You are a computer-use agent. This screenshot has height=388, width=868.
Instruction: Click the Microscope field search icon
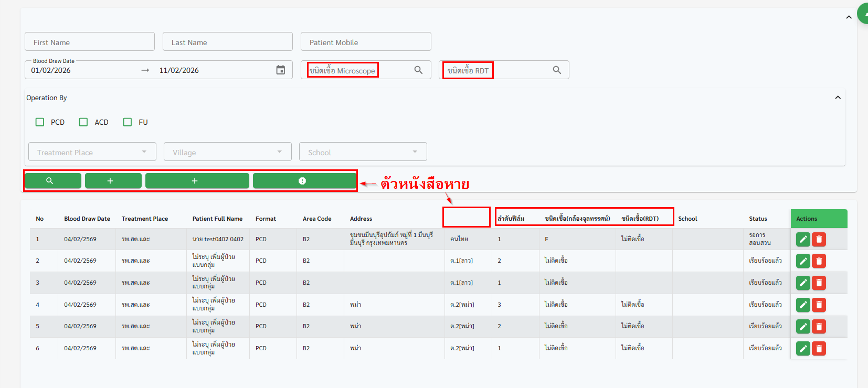[418, 70]
